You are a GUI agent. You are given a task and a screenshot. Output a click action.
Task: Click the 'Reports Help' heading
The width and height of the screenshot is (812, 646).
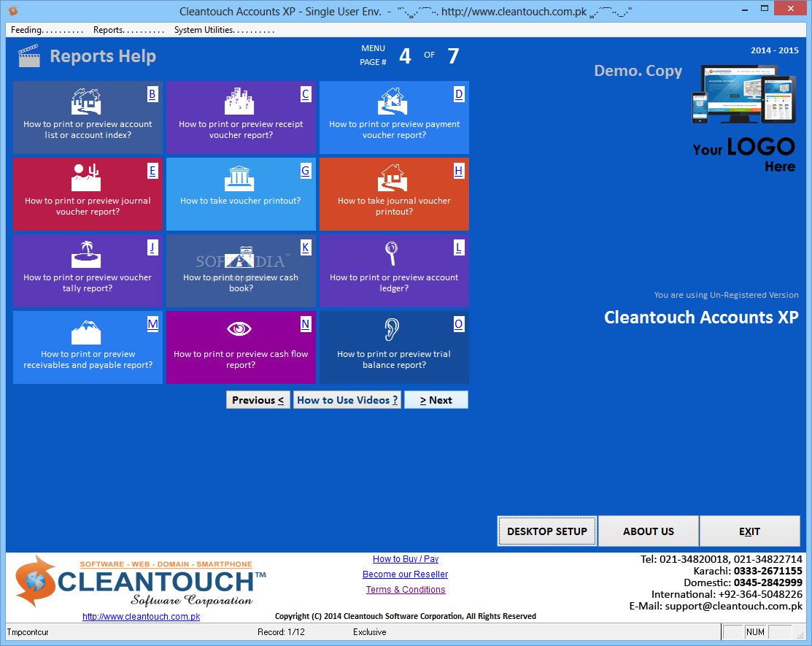pos(103,56)
